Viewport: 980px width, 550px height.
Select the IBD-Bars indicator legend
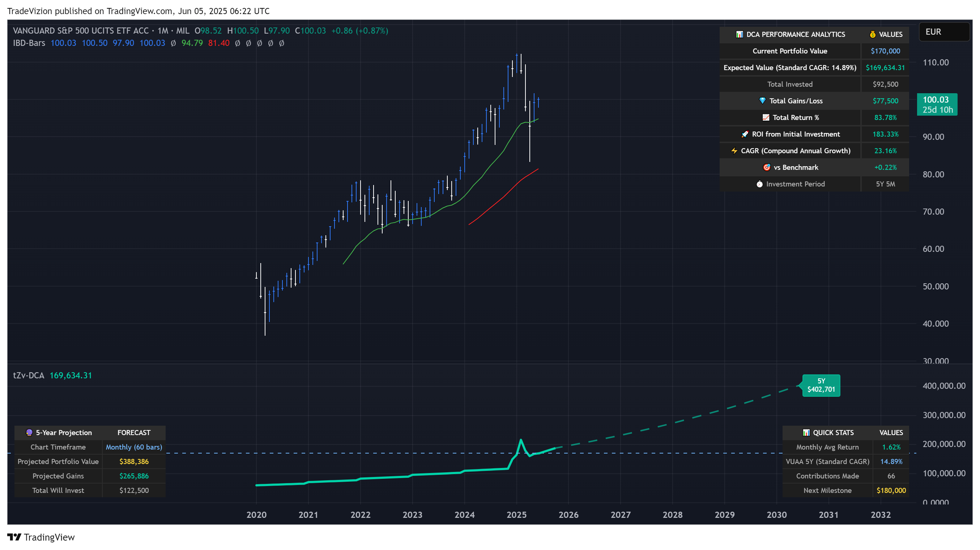tap(29, 43)
